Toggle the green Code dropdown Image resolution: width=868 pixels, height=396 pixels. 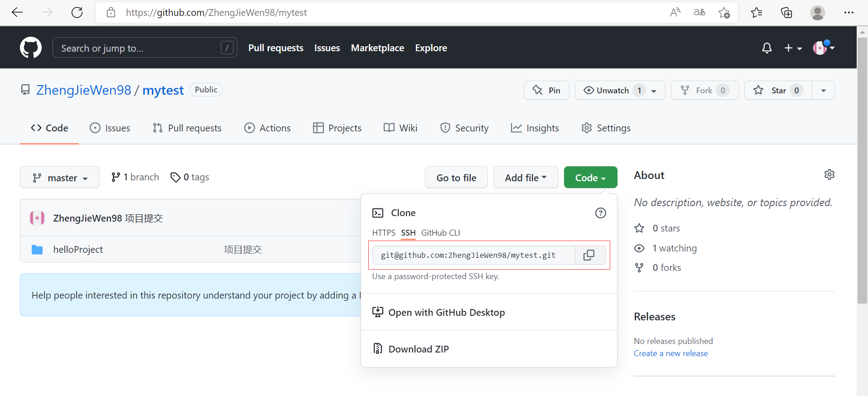click(x=590, y=177)
